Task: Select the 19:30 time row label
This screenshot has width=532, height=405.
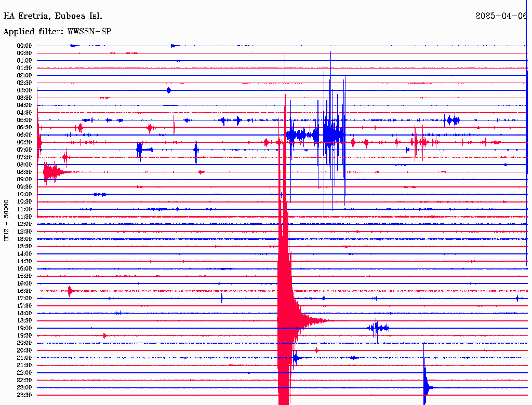Action: coord(24,336)
